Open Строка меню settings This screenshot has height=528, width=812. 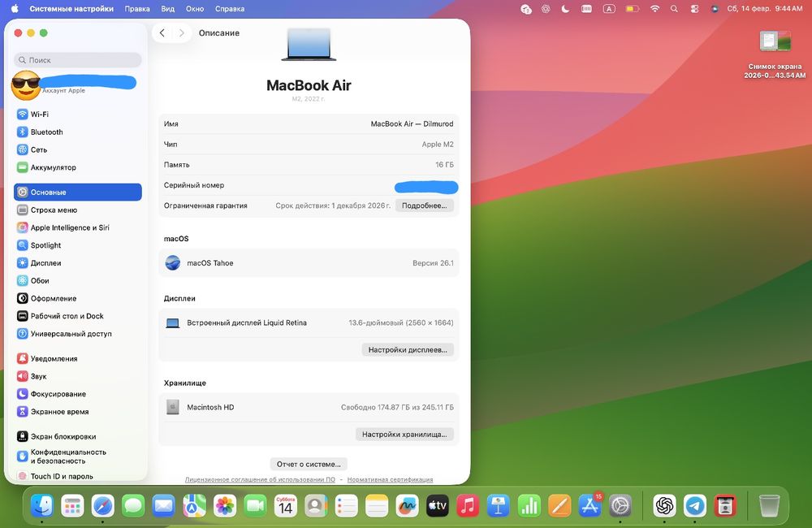pos(78,210)
